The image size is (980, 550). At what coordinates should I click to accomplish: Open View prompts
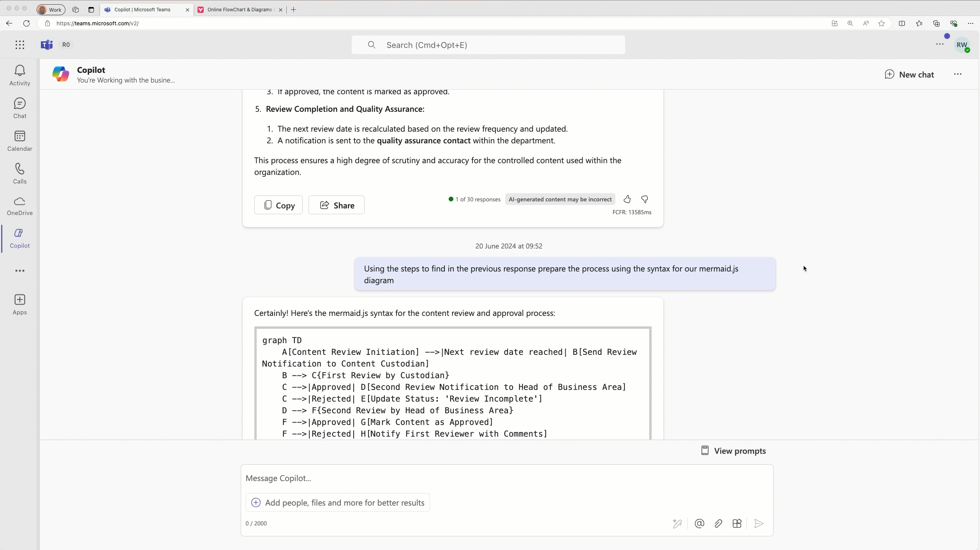[x=733, y=451]
